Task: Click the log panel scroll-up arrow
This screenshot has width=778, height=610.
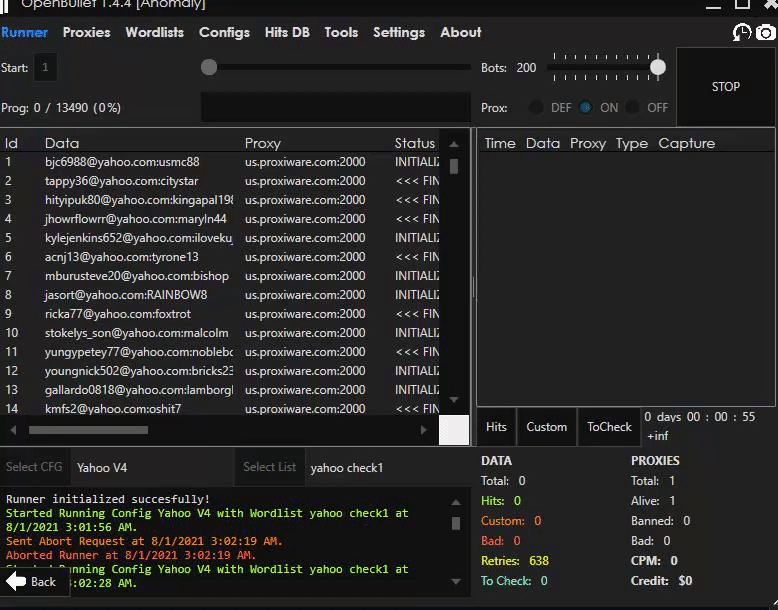Action: 455,502
